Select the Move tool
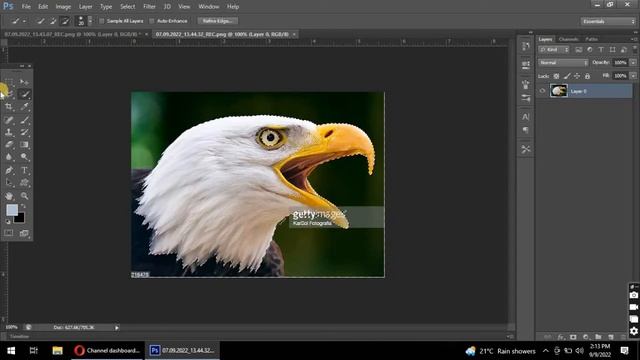This screenshot has width=640, height=360. [24, 82]
